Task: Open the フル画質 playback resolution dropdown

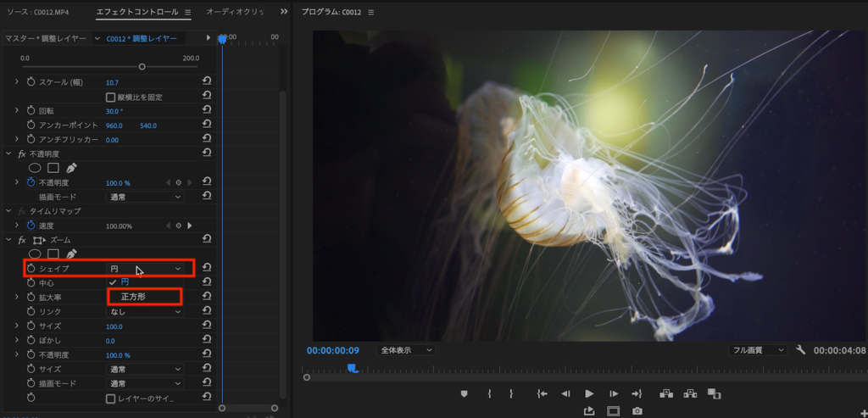Action: click(758, 350)
